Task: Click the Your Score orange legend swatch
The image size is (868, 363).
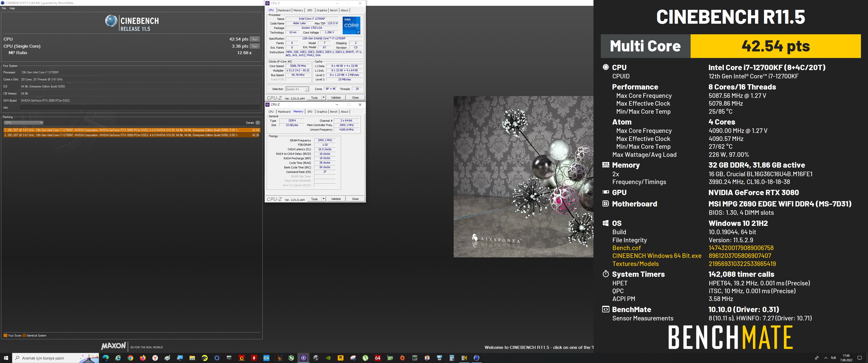Action: (5, 335)
